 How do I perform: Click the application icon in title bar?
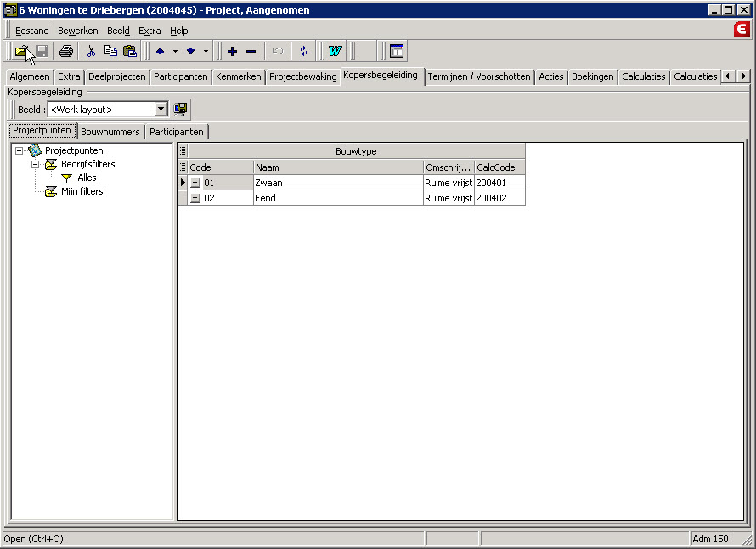[10, 10]
